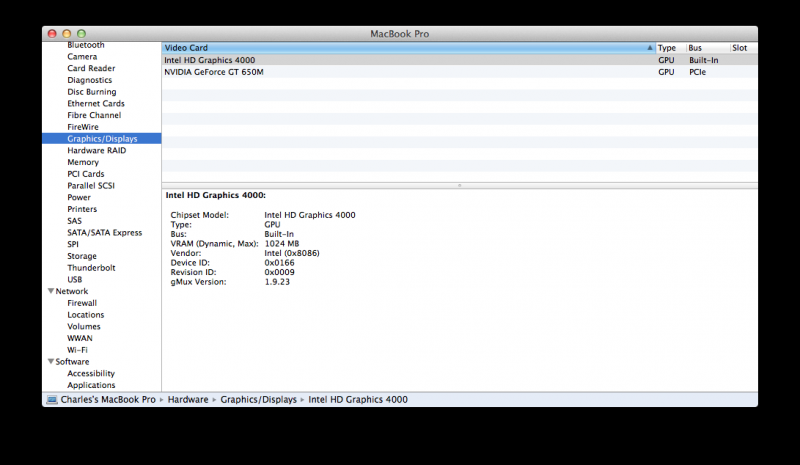
Task: Show Memory information
Action: pyautogui.click(x=83, y=162)
